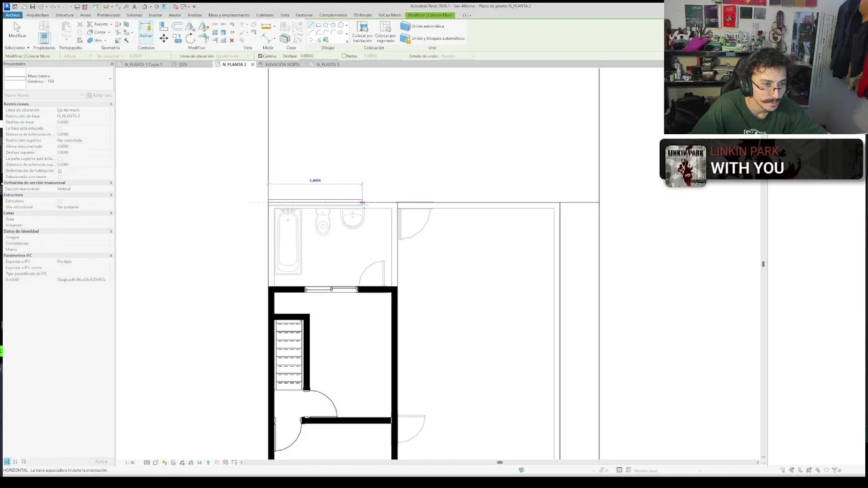Open the wall type selector dropdown
This screenshot has height=488, width=868.
[110, 79]
